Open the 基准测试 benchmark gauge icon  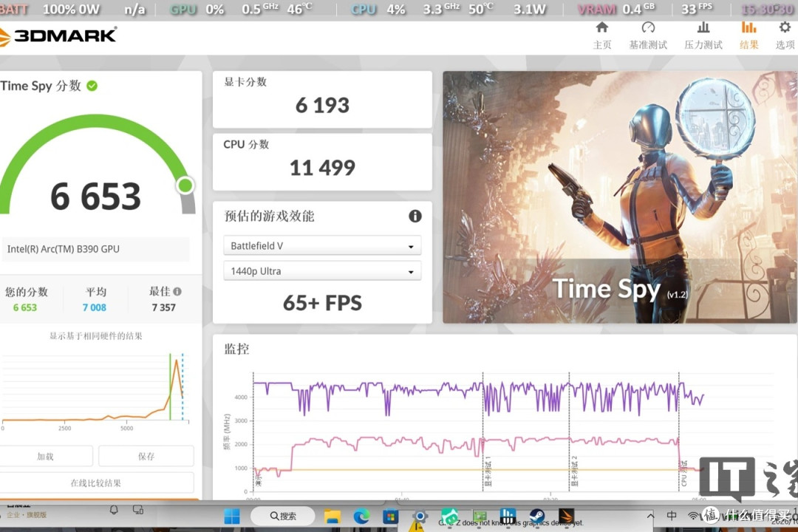[648, 27]
